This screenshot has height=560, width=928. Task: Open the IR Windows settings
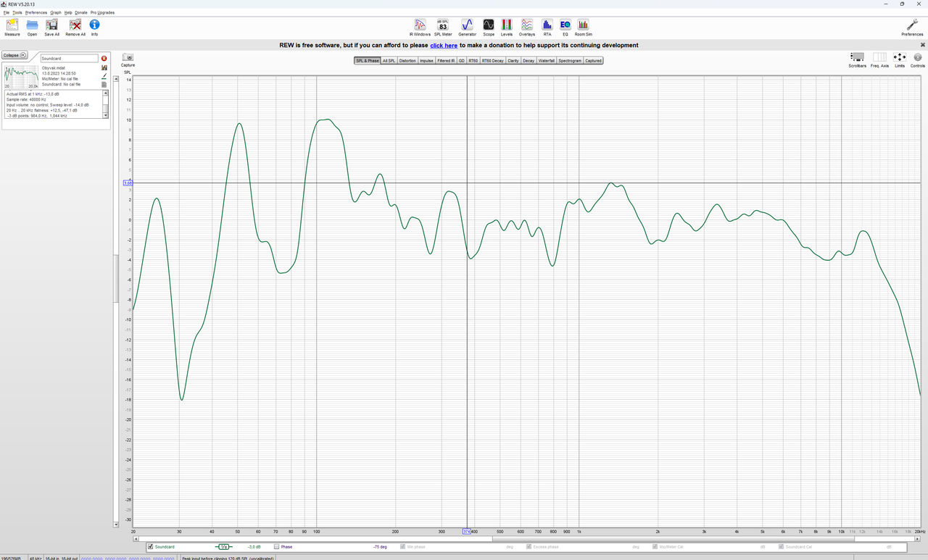point(420,28)
